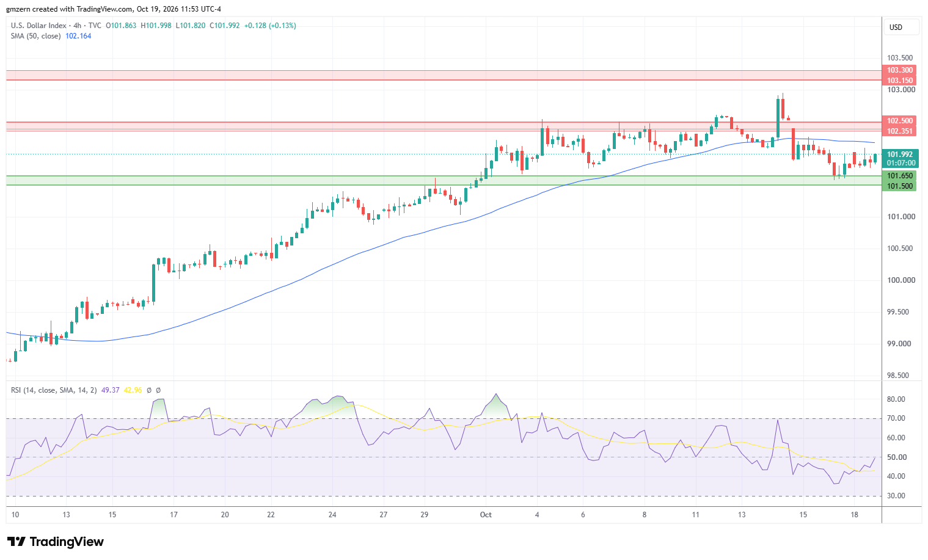The image size is (928, 560).
Task: Click the Oct label on time axis
Action: coord(486,515)
